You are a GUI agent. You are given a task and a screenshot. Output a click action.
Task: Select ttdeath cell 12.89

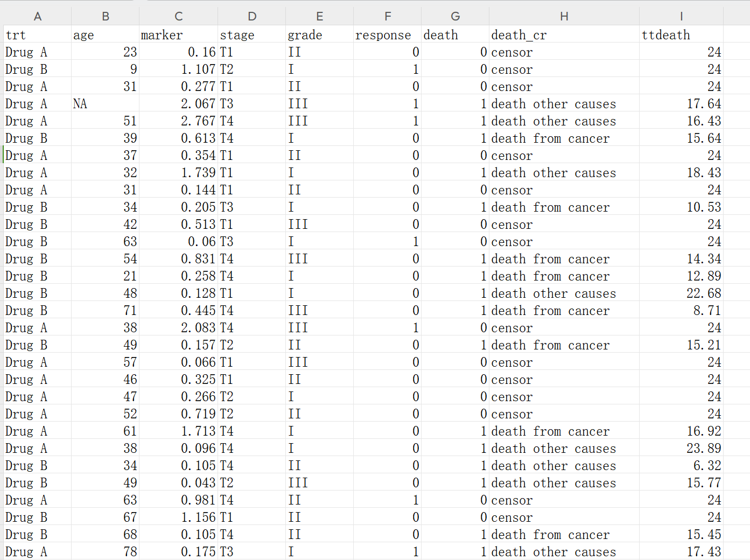tap(681, 276)
